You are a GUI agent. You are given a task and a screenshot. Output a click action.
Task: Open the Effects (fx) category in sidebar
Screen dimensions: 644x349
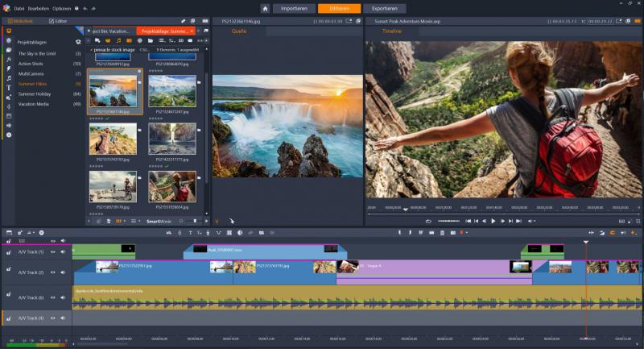coord(8,60)
